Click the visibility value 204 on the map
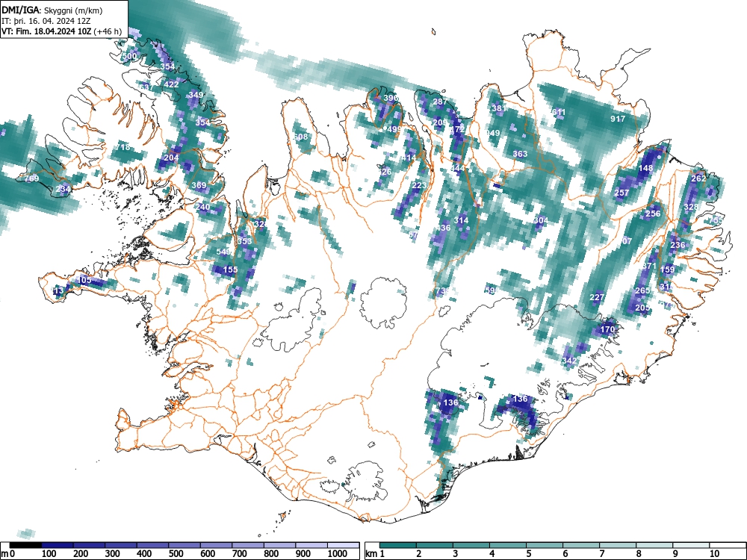This screenshot has width=747, height=560. [x=171, y=158]
